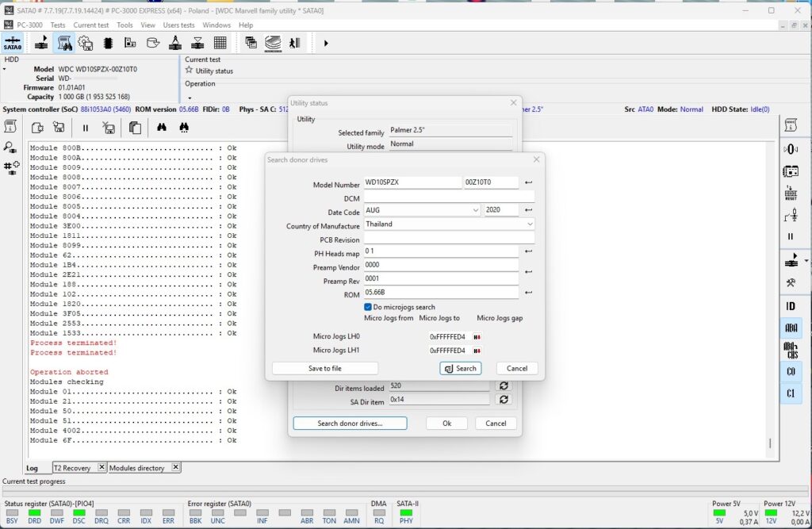Open the Date Code month dropdown

point(475,210)
